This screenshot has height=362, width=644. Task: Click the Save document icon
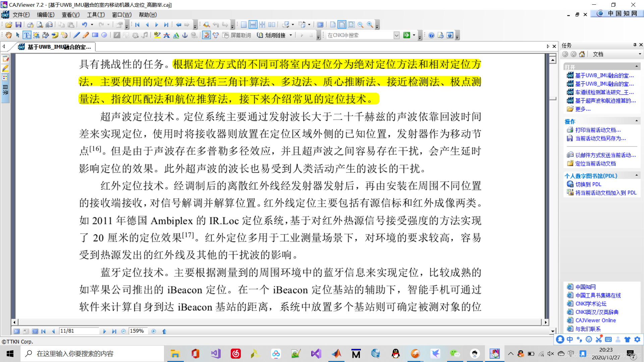pyautogui.click(x=18, y=25)
